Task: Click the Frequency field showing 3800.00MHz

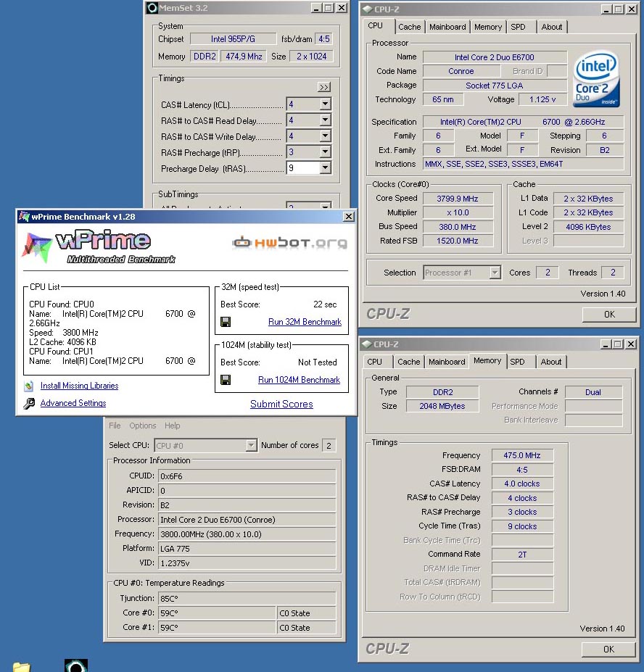Action: click(247, 534)
